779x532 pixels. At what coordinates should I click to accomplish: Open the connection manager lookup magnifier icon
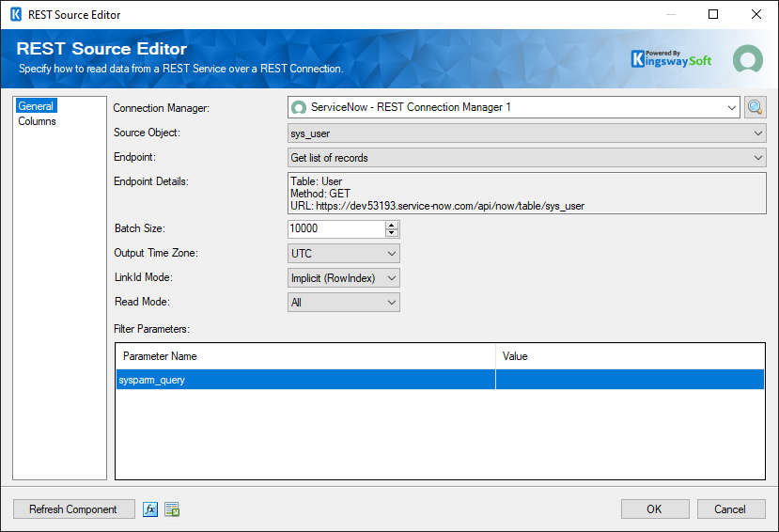755,107
